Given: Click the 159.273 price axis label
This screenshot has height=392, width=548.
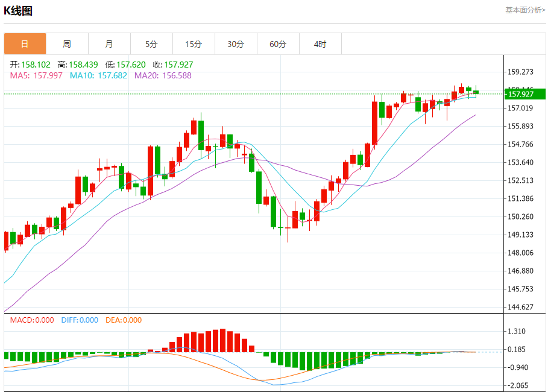Looking at the screenshot, I should [x=521, y=72].
